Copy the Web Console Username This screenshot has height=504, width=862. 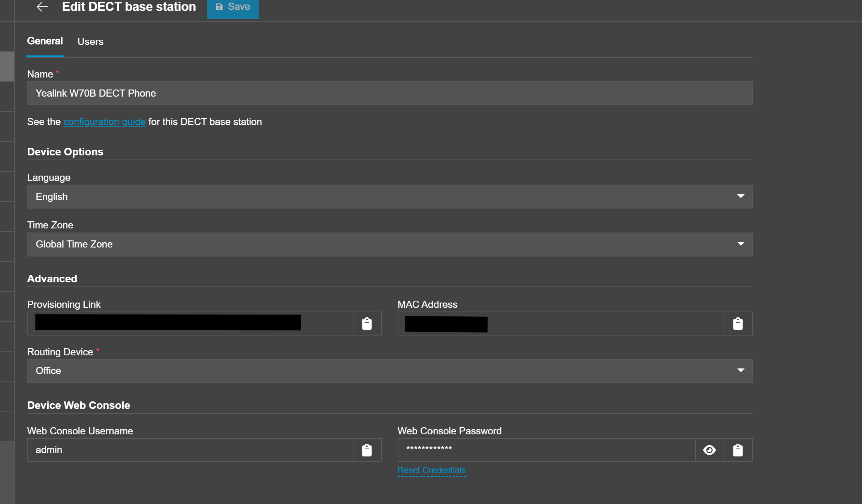pos(367,450)
